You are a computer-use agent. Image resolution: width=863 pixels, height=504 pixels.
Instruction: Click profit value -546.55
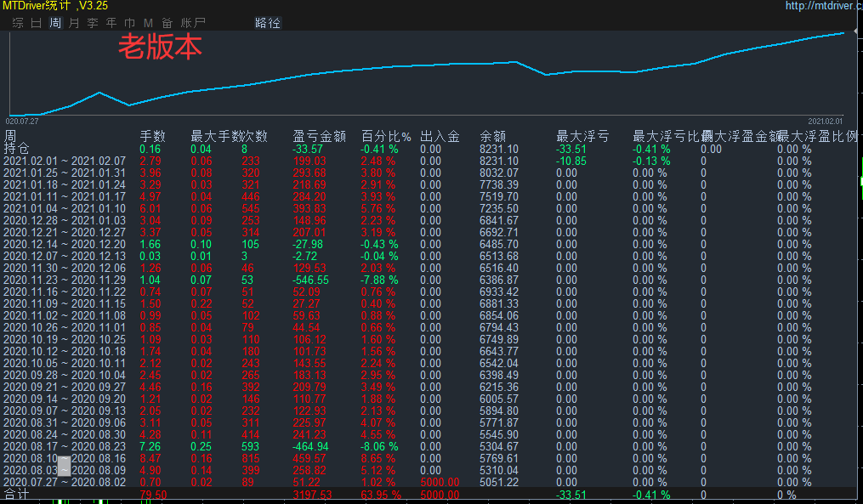[x=311, y=280]
